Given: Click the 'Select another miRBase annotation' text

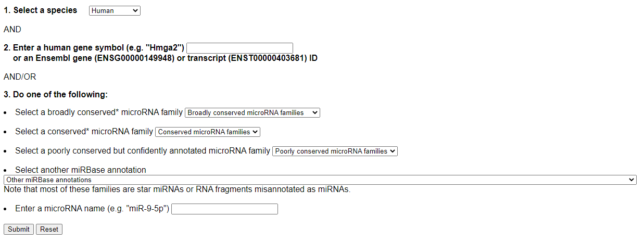Looking at the screenshot, I should (81, 170).
